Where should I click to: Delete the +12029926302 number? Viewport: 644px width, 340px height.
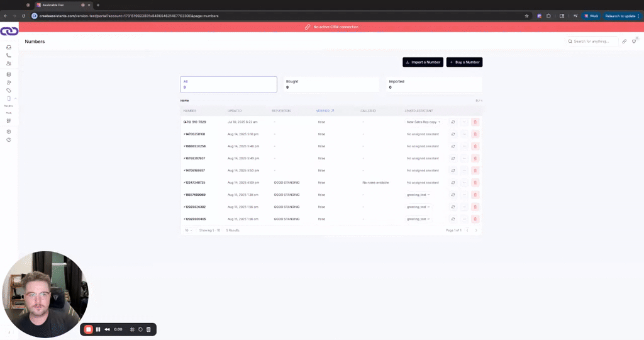click(475, 207)
